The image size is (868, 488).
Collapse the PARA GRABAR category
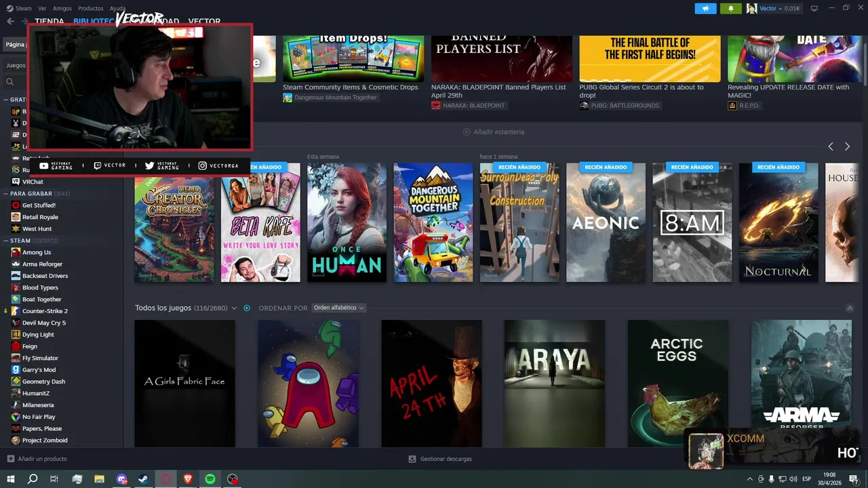6,194
